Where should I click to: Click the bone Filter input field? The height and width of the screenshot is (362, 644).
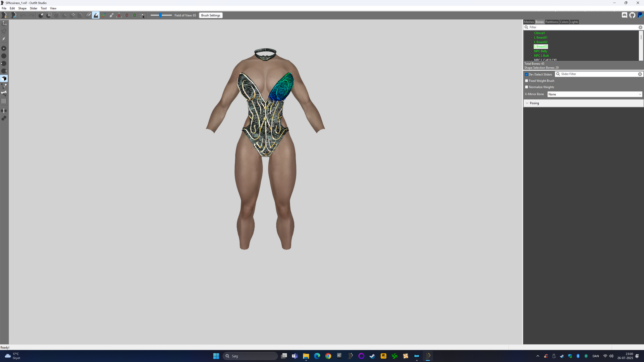[x=583, y=27]
